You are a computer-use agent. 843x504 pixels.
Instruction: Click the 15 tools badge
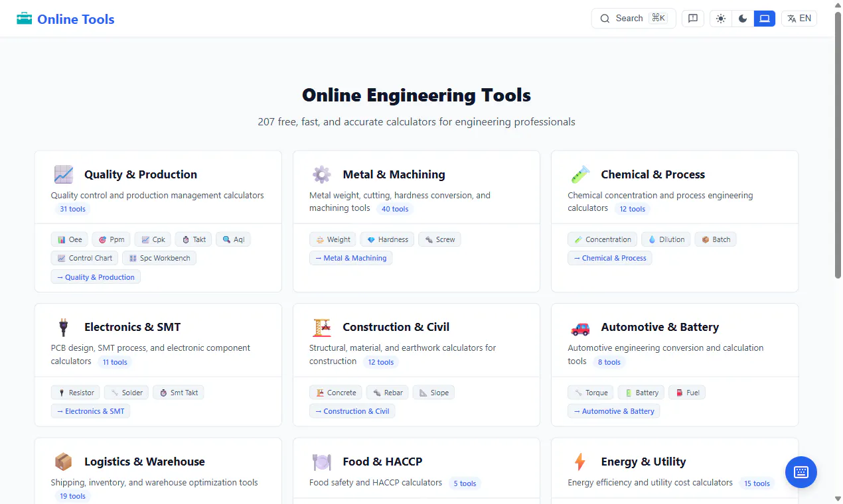pyautogui.click(x=757, y=483)
